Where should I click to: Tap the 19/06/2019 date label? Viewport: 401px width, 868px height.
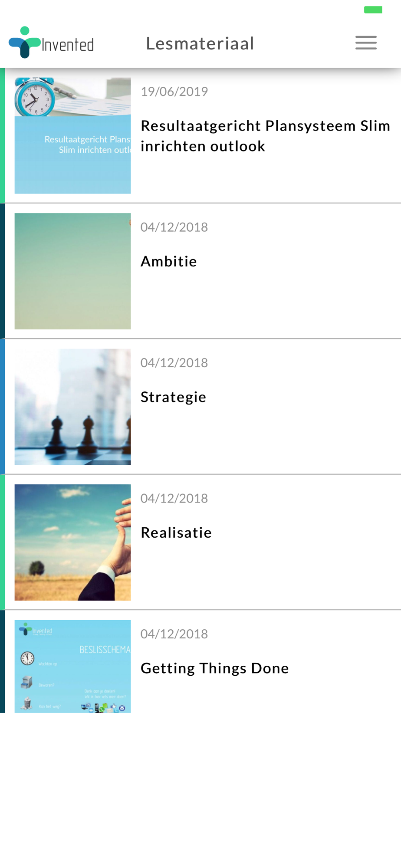[174, 92]
